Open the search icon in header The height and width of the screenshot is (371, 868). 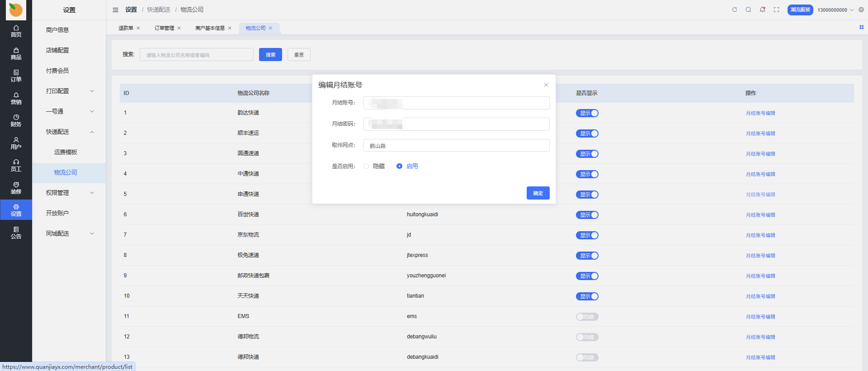point(748,10)
